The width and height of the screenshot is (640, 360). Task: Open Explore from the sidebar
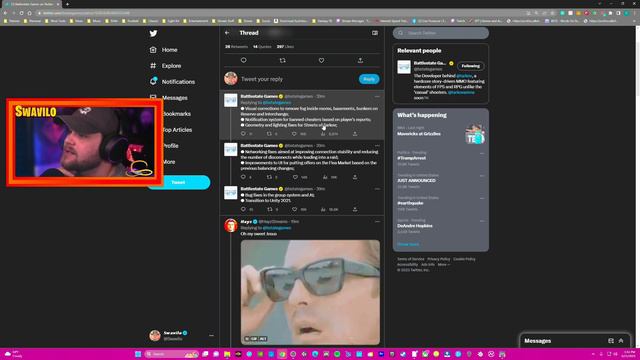coord(165,66)
